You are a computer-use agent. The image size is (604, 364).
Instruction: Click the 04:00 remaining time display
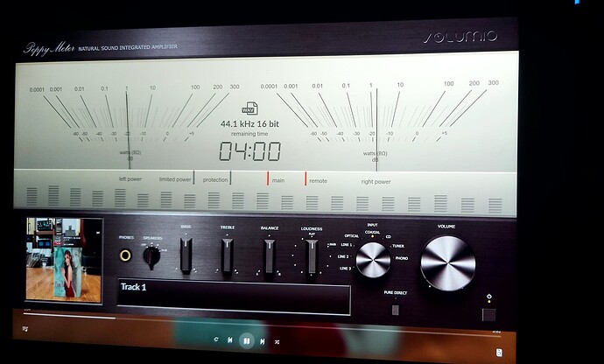click(250, 151)
